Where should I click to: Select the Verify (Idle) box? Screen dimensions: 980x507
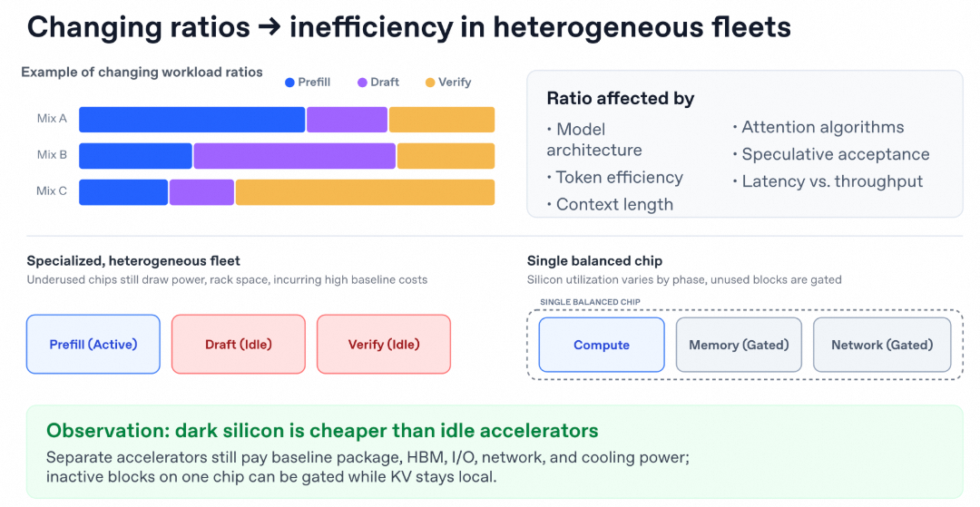click(x=384, y=344)
